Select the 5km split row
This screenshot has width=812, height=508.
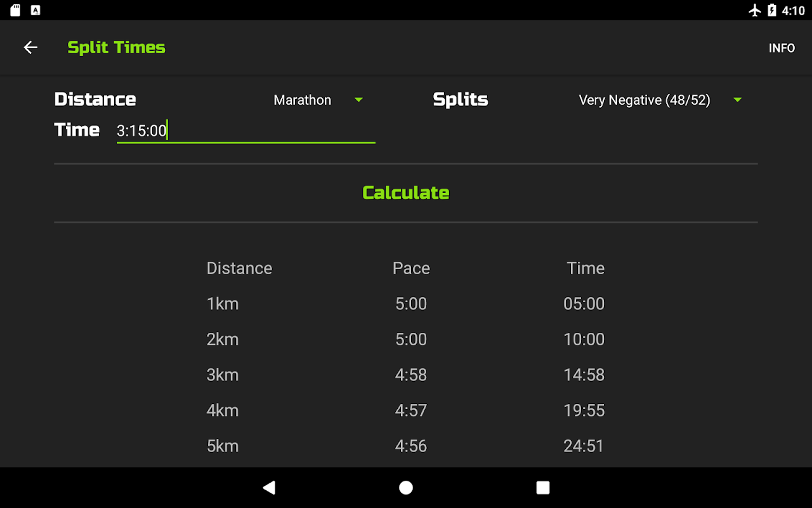click(x=406, y=446)
